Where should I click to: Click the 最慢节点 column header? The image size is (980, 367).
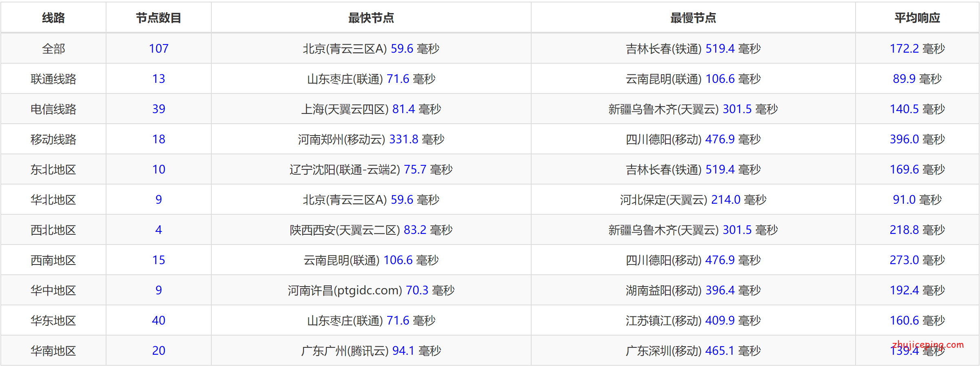click(x=693, y=18)
